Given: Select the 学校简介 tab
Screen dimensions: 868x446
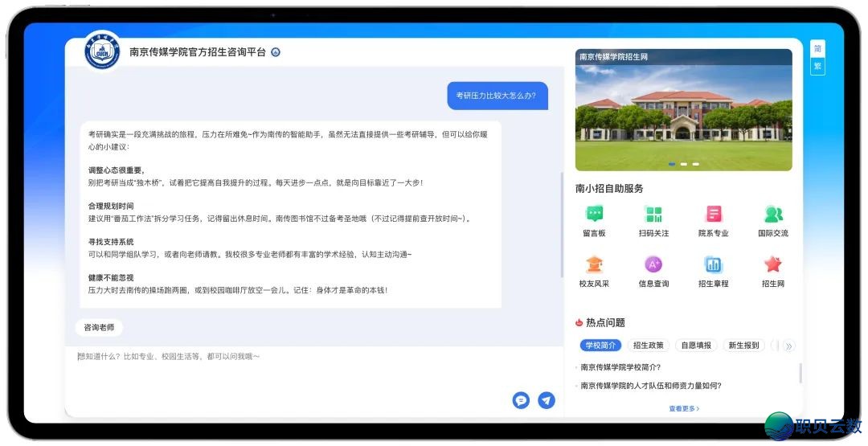Looking at the screenshot, I should (x=600, y=346).
